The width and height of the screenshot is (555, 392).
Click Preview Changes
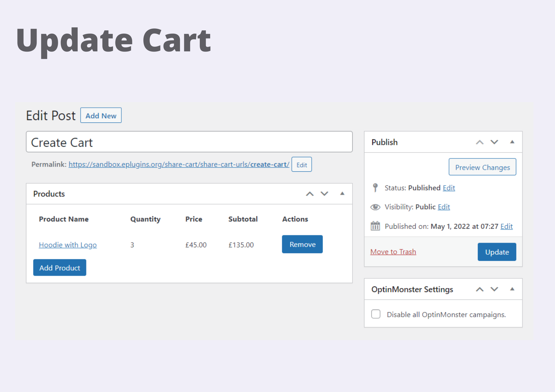point(482,167)
